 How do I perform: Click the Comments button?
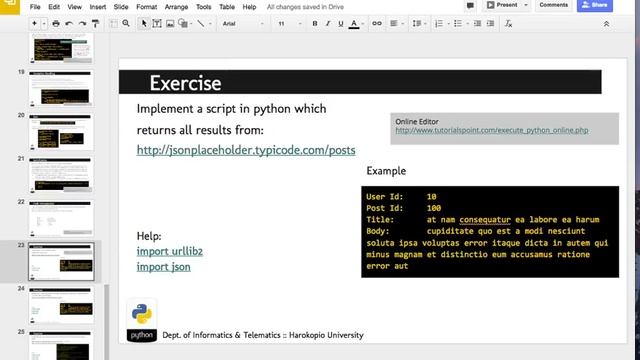pos(553,5)
